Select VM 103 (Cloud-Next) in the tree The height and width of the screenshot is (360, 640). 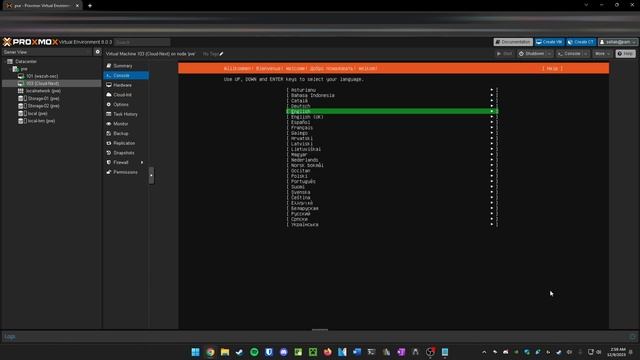coord(42,83)
